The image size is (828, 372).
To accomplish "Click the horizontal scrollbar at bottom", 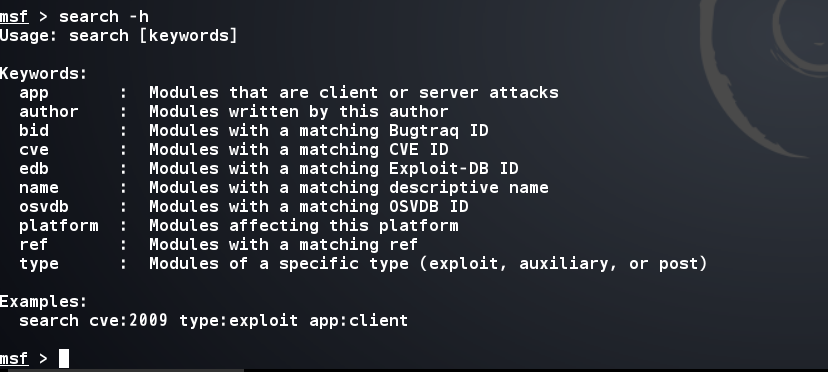I will pos(126,370).
